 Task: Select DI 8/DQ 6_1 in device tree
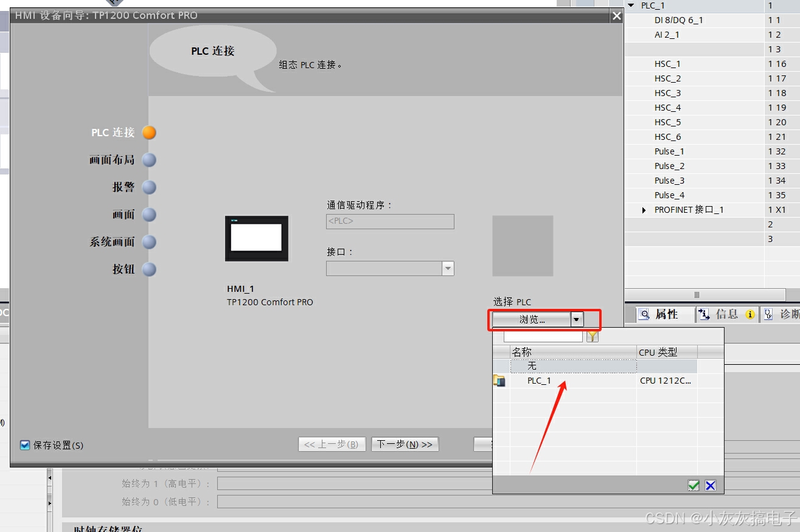(x=679, y=20)
